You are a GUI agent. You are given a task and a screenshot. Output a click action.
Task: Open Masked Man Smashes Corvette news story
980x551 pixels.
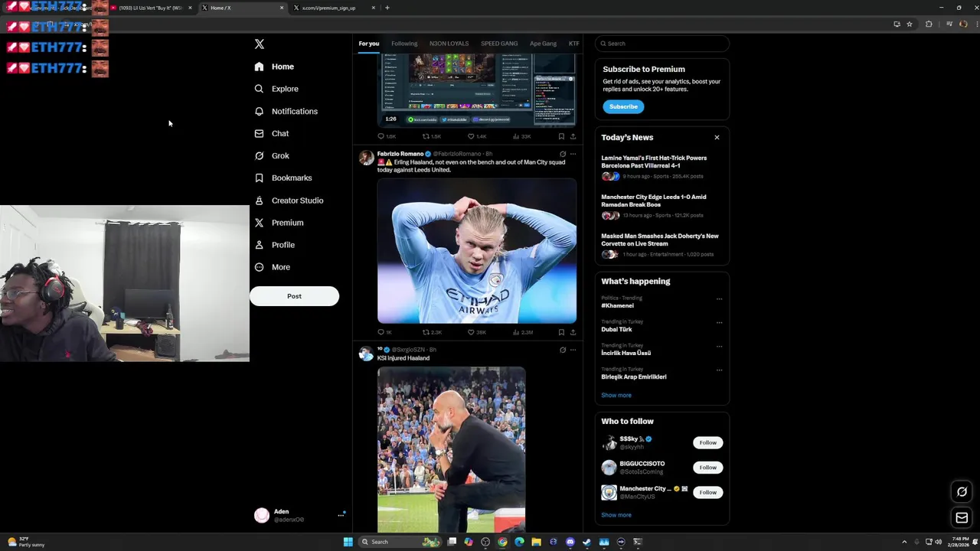pos(661,245)
